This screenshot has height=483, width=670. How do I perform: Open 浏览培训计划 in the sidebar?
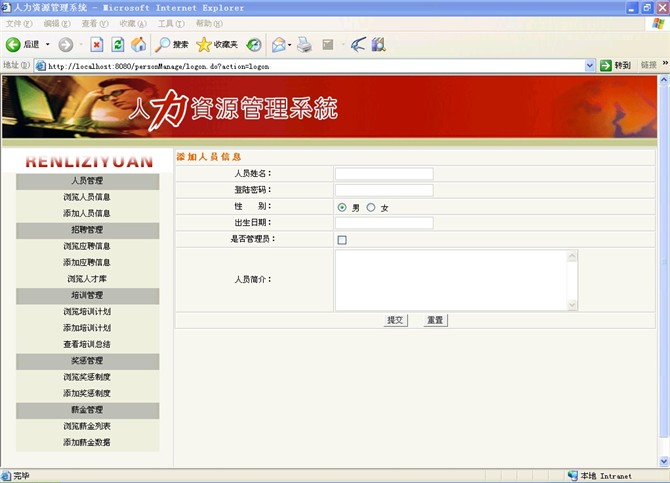pyautogui.click(x=87, y=312)
